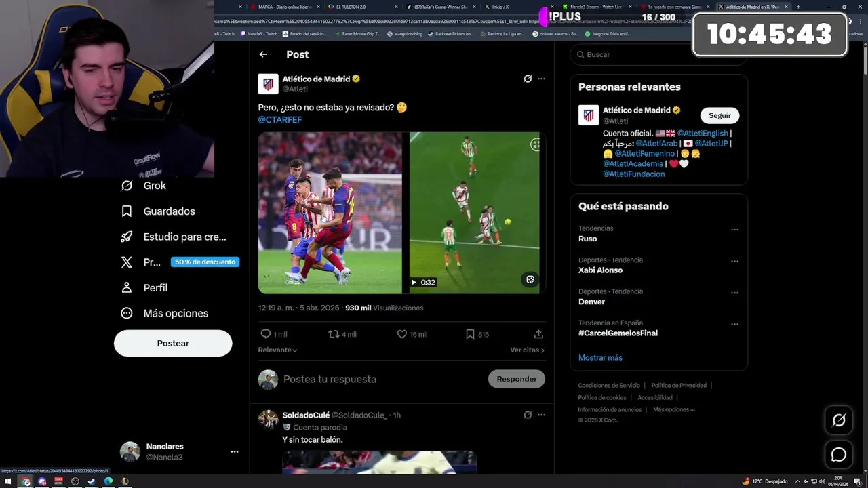Open the floating messages chat button
Image resolution: width=868 pixels, height=488 pixels.
(839, 455)
